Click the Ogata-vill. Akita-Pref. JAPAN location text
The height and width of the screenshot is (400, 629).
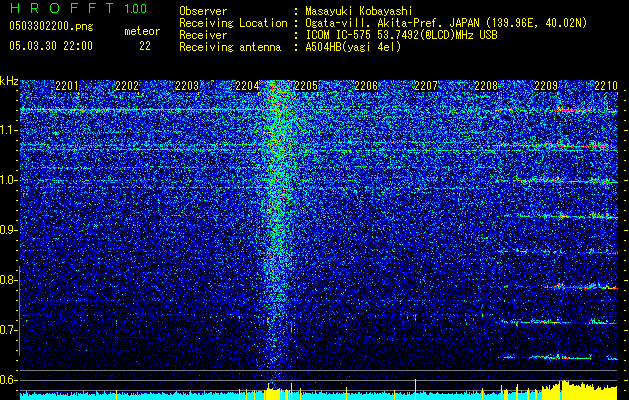point(446,23)
